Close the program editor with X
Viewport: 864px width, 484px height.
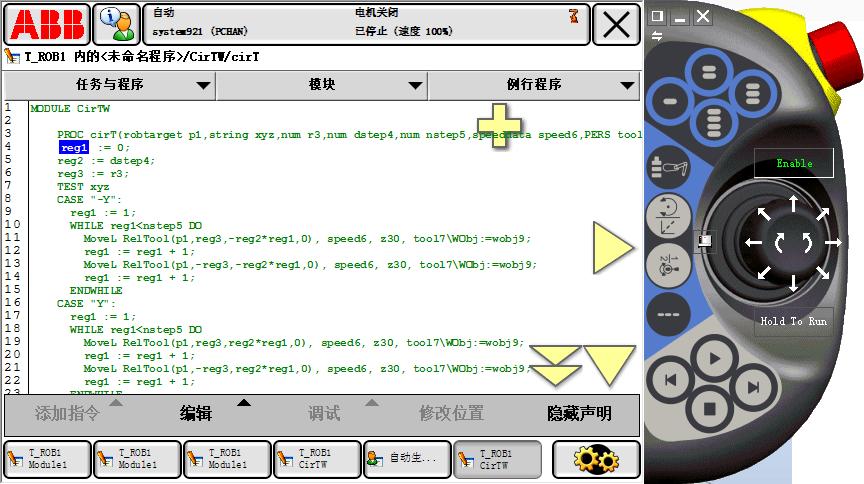click(616, 25)
